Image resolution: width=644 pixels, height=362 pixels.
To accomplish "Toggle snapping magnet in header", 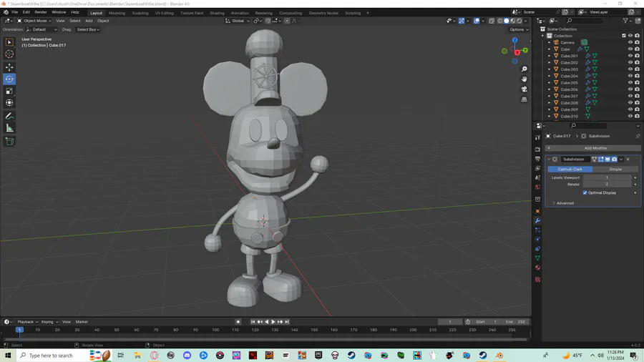I will [268, 21].
